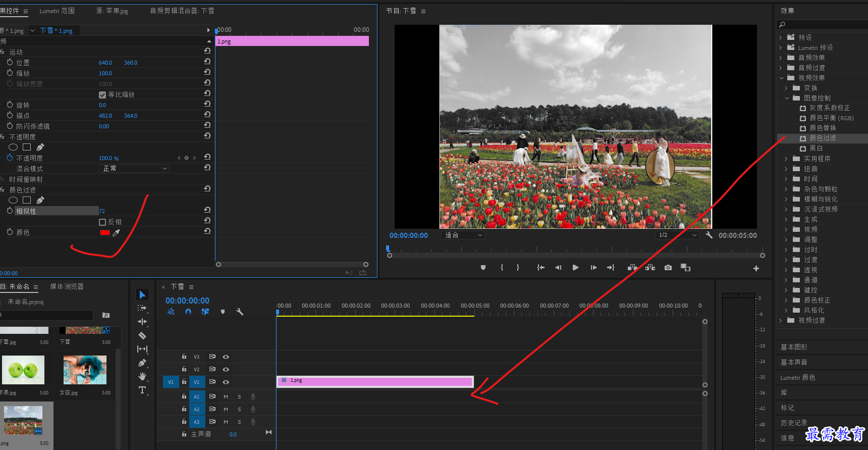Toggle the Invert checkbox
The height and width of the screenshot is (450, 868).
point(102,222)
